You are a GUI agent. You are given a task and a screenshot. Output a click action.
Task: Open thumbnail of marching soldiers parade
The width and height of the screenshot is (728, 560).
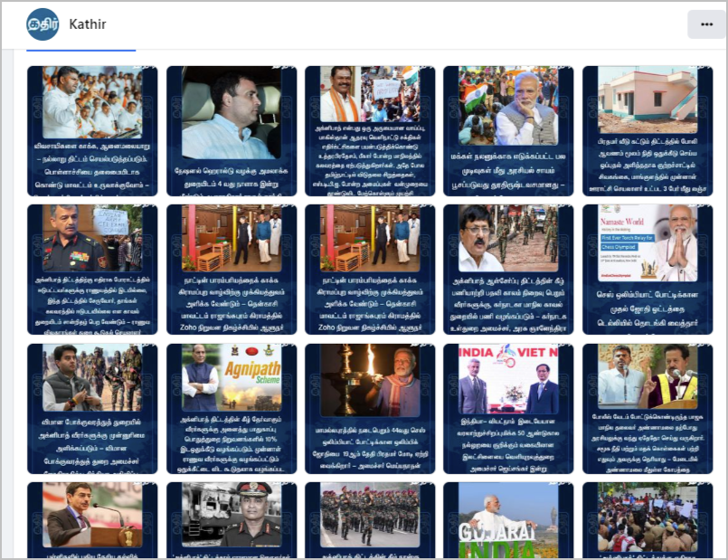(370, 520)
